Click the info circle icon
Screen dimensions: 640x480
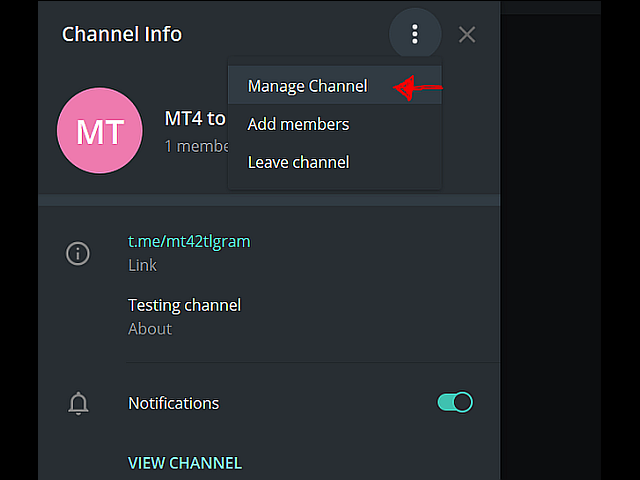click(78, 253)
